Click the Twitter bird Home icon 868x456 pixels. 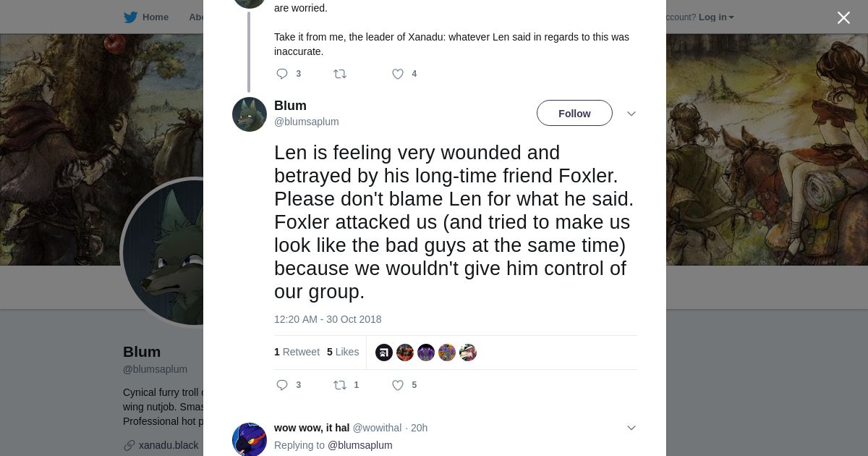130,17
